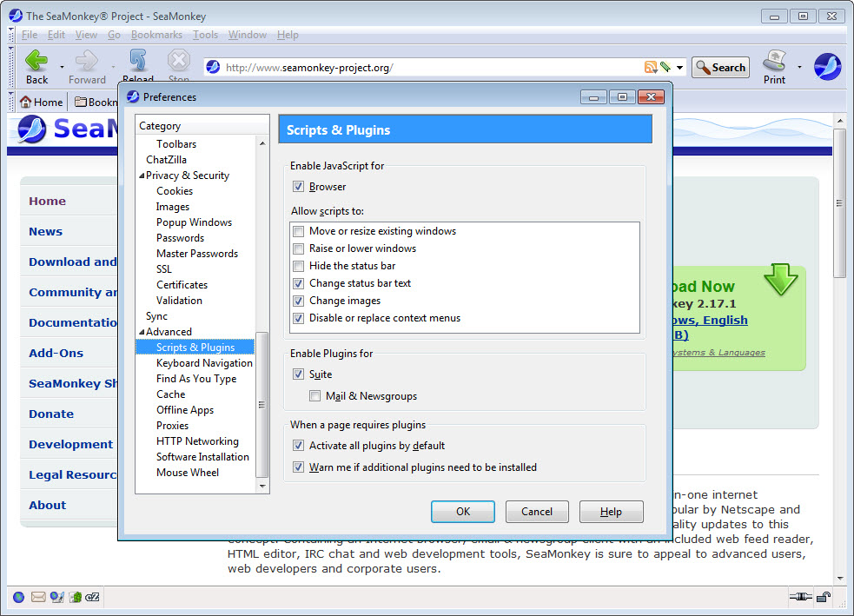This screenshot has width=854, height=616.
Task: Click the Reload icon in browser toolbar
Action: (138, 59)
